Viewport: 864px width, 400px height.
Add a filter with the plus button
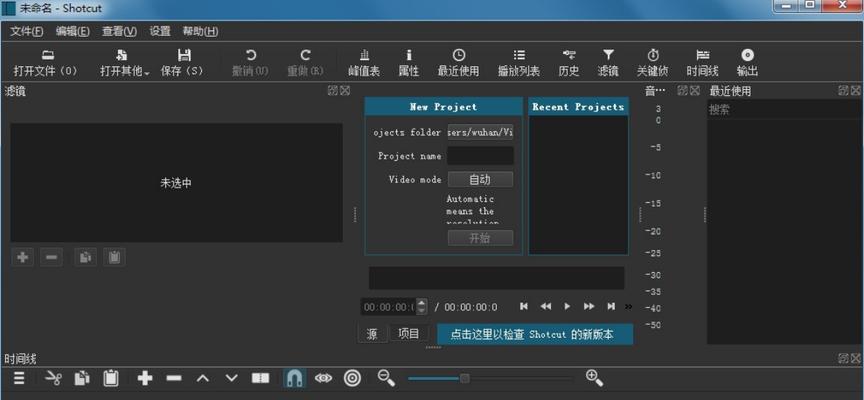pos(23,257)
